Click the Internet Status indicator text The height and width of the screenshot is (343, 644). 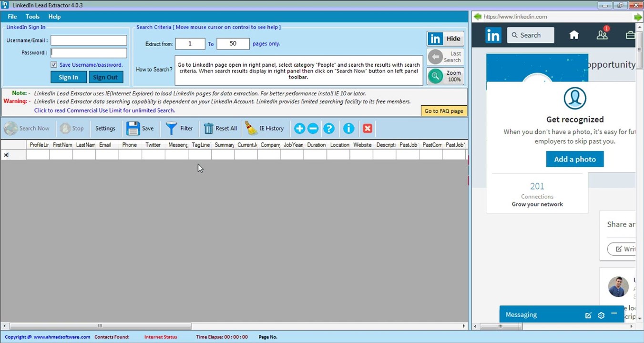point(161,337)
